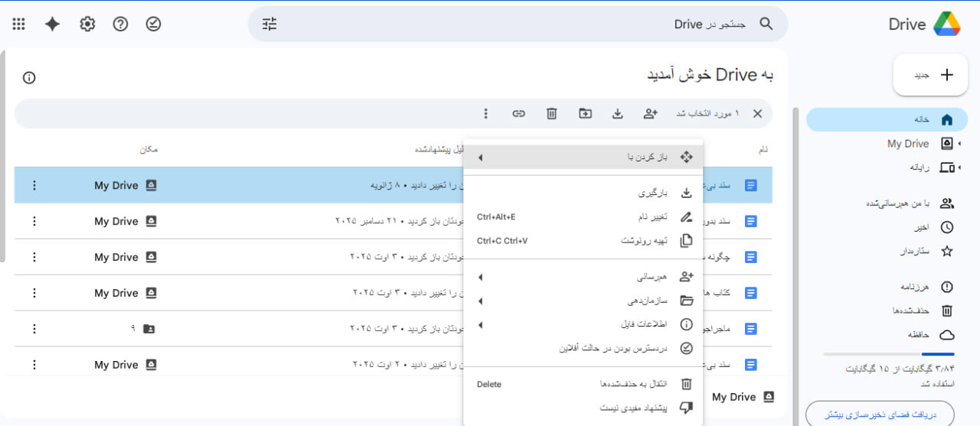Image resolution: width=980 pixels, height=426 pixels.
Task: Click the Gemini sparkle icon in header
Action: (52, 24)
